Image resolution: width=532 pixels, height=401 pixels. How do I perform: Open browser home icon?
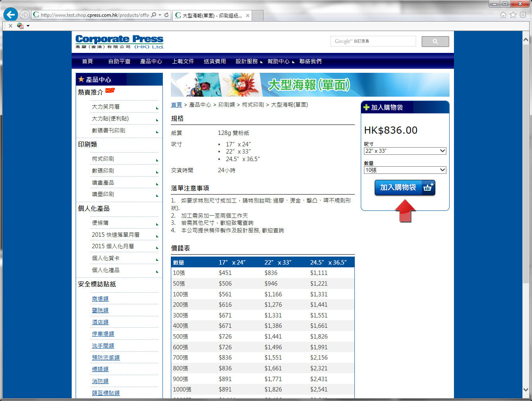click(x=503, y=15)
